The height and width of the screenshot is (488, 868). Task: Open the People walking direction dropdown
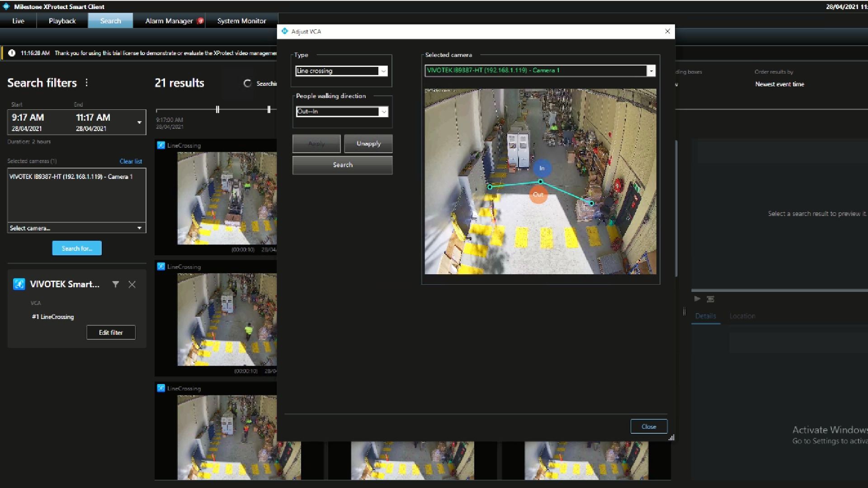pyautogui.click(x=383, y=112)
